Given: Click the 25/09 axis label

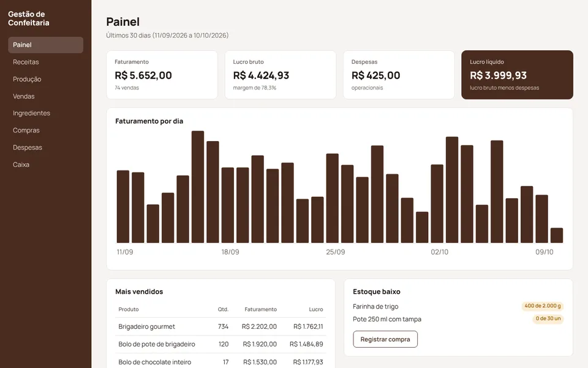Looking at the screenshot, I should coord(336,252).
